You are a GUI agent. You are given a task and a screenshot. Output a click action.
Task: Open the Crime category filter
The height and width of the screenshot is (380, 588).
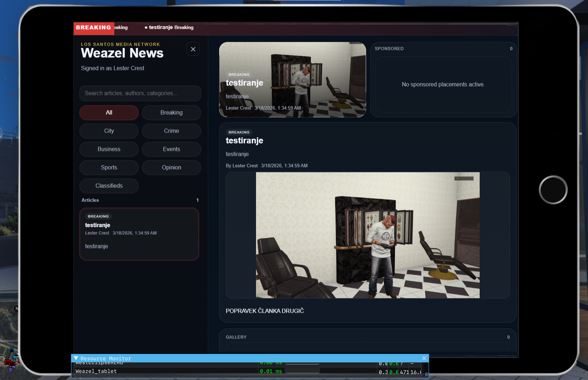click(x=172, y=131)
